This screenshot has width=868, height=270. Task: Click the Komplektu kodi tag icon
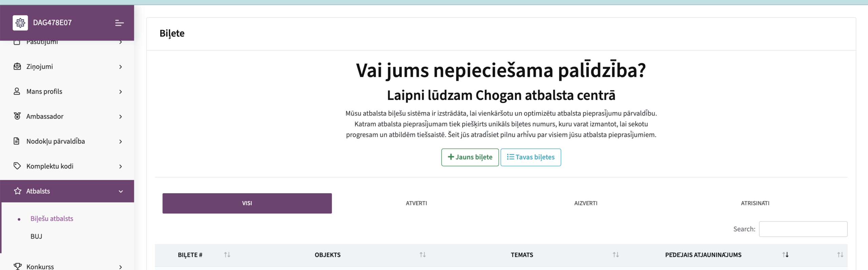click(x=17, y=166)
